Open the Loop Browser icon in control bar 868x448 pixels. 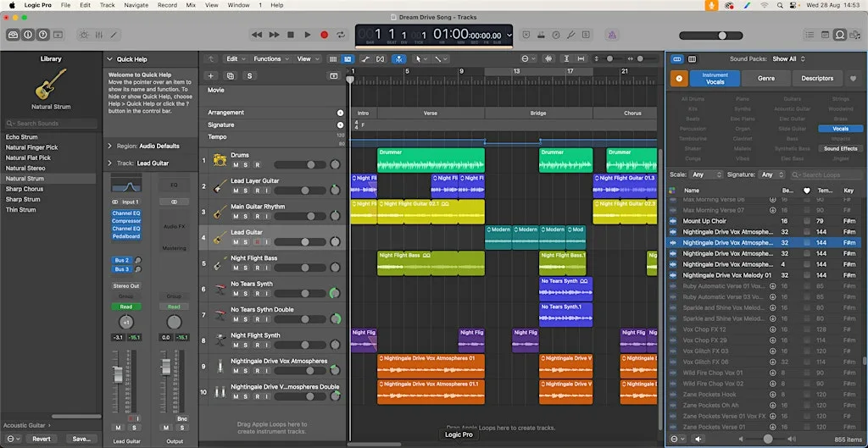(840, 35)
